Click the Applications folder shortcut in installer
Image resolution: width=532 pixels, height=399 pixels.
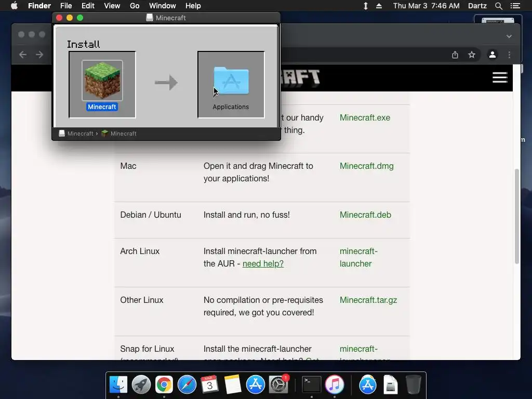pyautogui.click(x=231, y=81)
